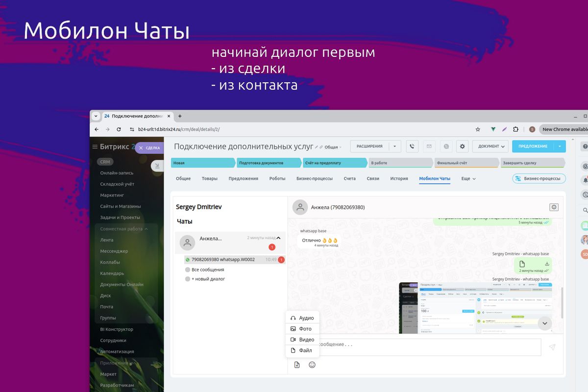Click the email envelope icon in deal toolbar

coord(429,146)
